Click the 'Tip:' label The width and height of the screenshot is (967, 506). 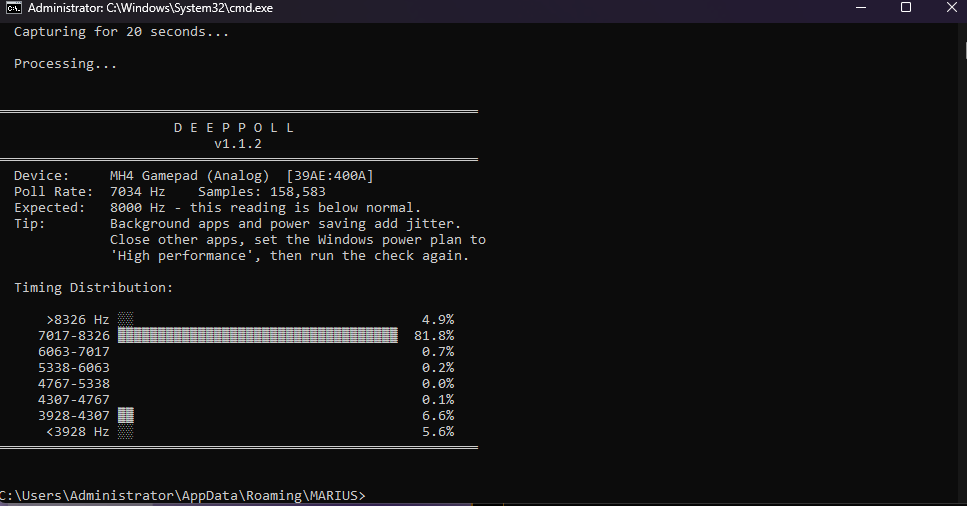pyautogui.click(x=30, y=224)
